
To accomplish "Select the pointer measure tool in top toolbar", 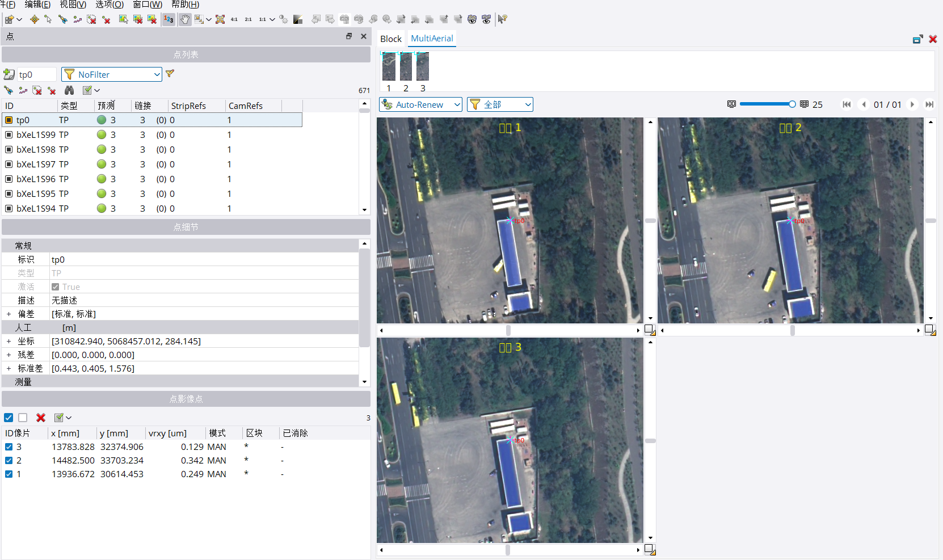I will point(48,19).
